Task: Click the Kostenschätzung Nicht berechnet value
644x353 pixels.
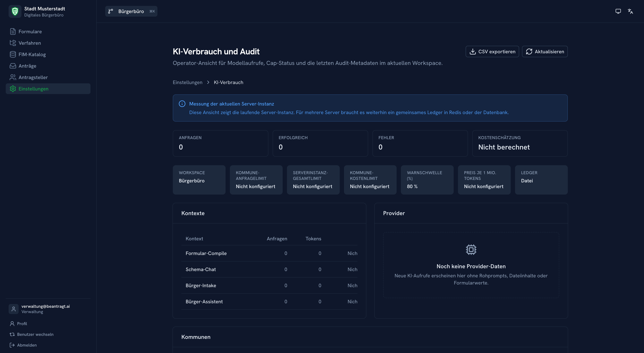Action: pyautogui.click(x=504, y=147)
